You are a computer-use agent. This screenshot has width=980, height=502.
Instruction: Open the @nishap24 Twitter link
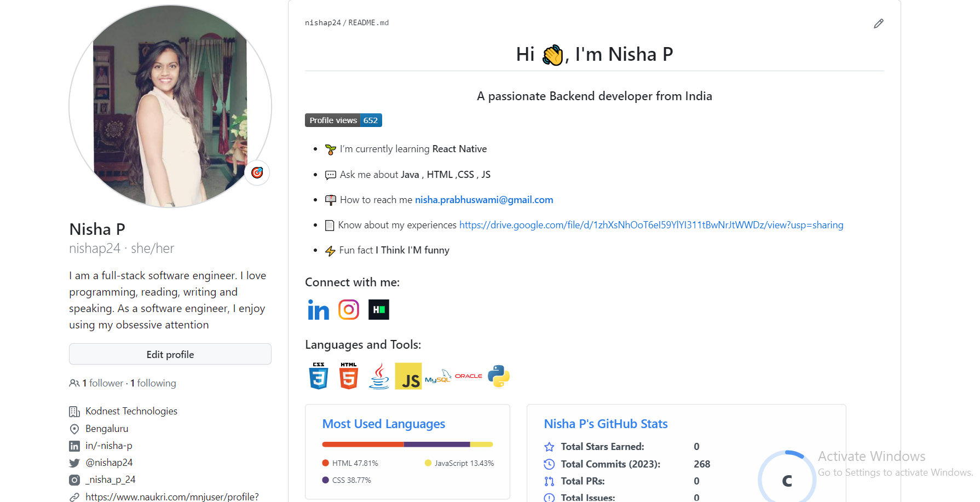(x=109, y=463)
